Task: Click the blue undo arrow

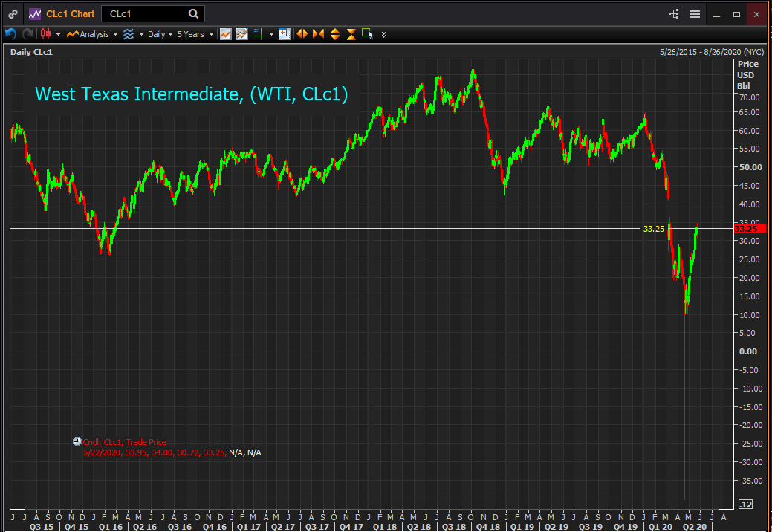Action: click(x=11, y=34)
